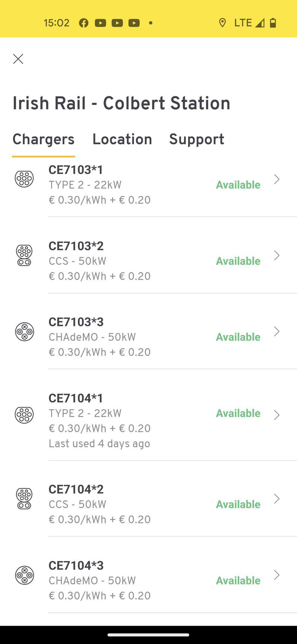Close the station details screen
Screen dimensions: 297x644
pyautogui.click(x=18, y=59)
